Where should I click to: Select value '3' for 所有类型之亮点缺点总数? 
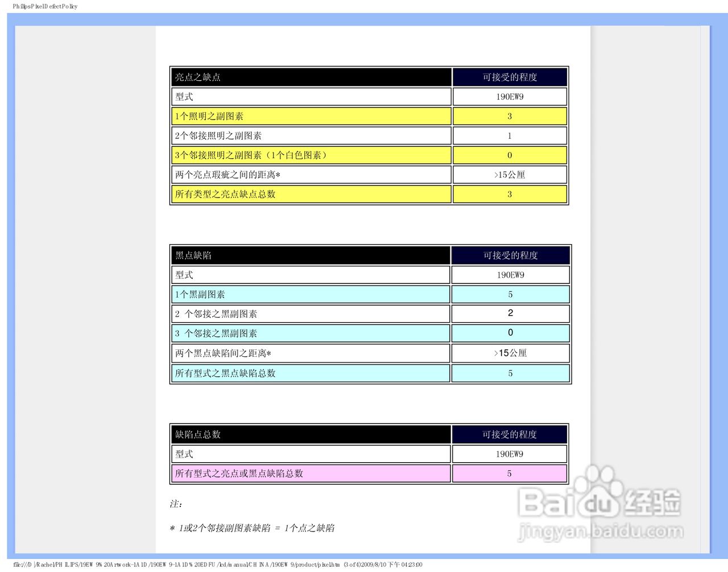[510, 194]
